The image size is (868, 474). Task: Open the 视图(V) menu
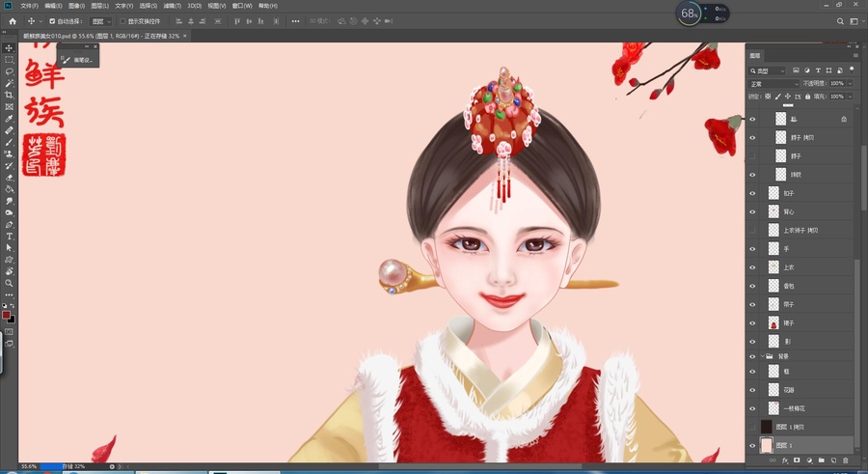tap(216, 6)
